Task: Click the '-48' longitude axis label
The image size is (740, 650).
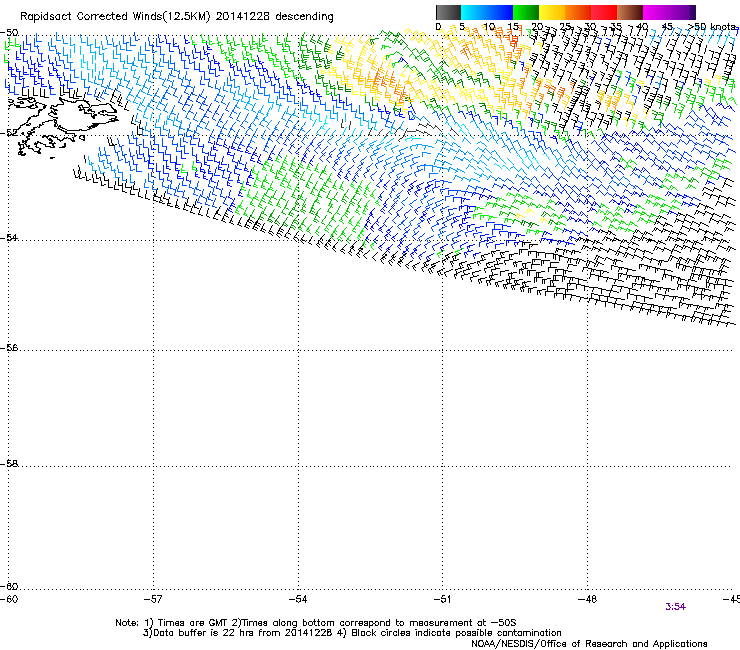Action: click(588, 599)
